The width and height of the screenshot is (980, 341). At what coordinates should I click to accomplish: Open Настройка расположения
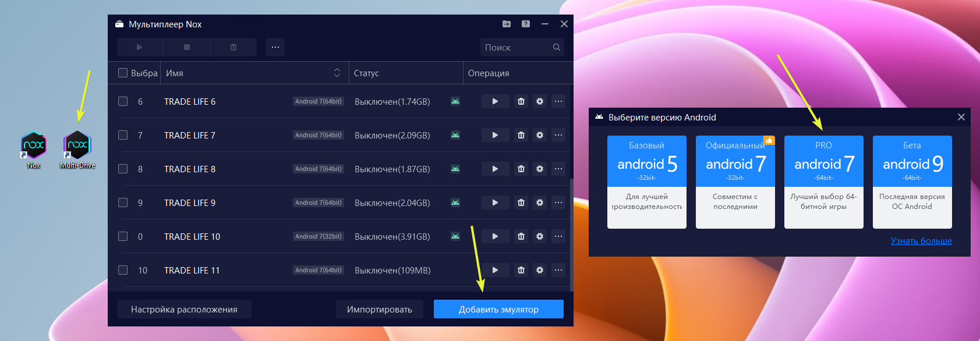pyautogui.click(x=184, y=309)
